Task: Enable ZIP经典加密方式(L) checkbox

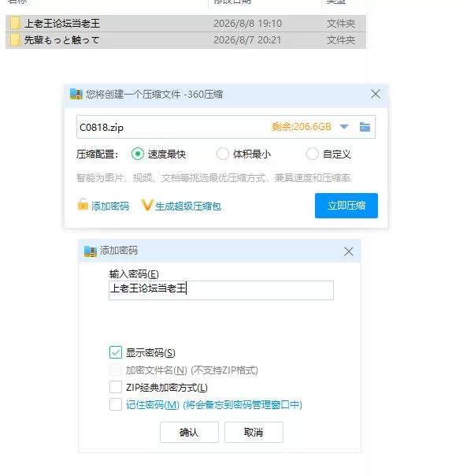Action: tap(116, 387)
